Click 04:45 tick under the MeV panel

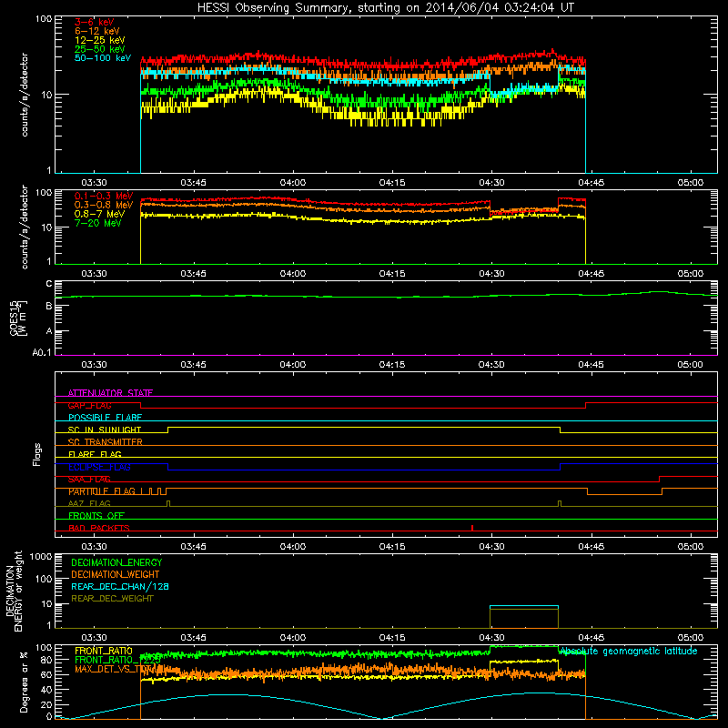(x=591, y=274)
